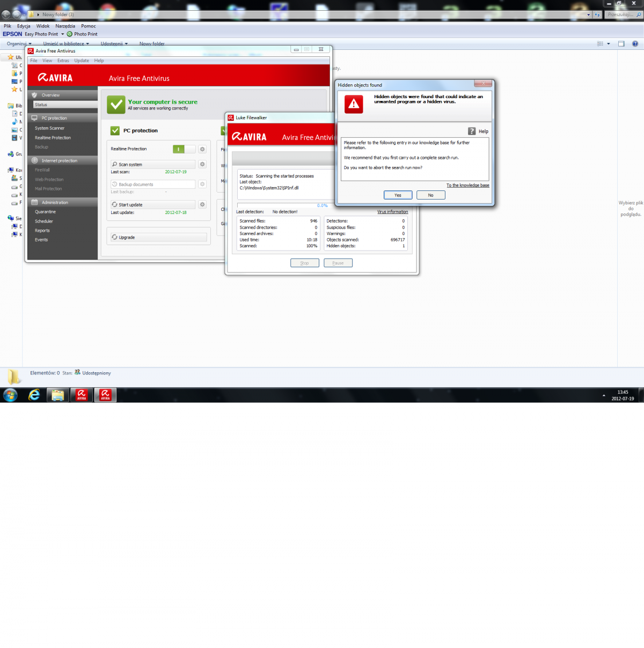The image size is (644, 648).
Task: Open Umieść w bibliotece dropdown
Action: point(66,43)
